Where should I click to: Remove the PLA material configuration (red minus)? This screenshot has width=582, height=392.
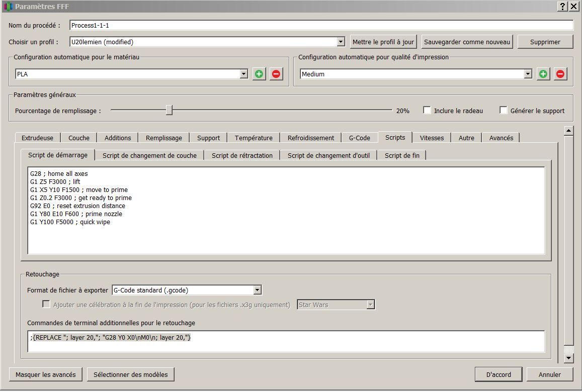276,74
